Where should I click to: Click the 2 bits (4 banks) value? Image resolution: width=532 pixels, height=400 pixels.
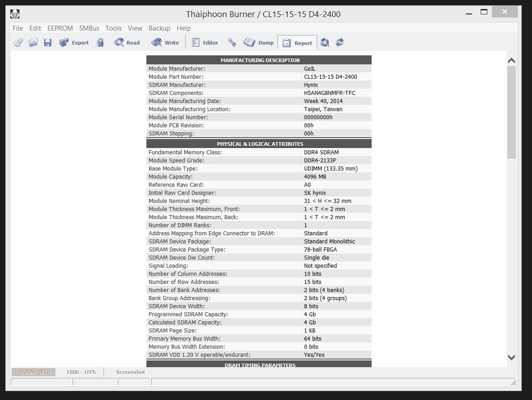coord(324,290)
